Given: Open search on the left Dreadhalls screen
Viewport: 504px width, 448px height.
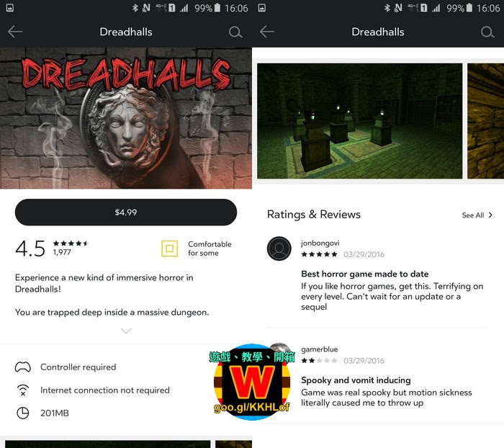Looking at the screenshot, I should click(235, 32).
